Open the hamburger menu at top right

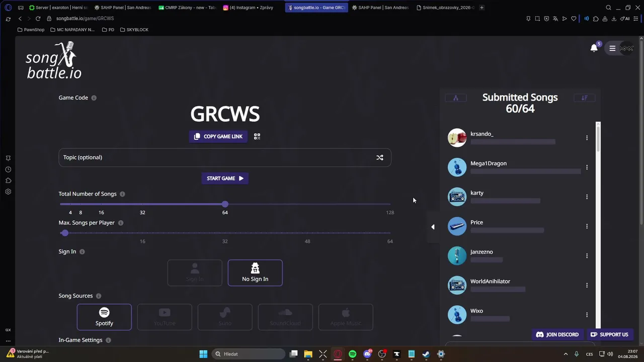pyautogui.click(x=612, y=48)
